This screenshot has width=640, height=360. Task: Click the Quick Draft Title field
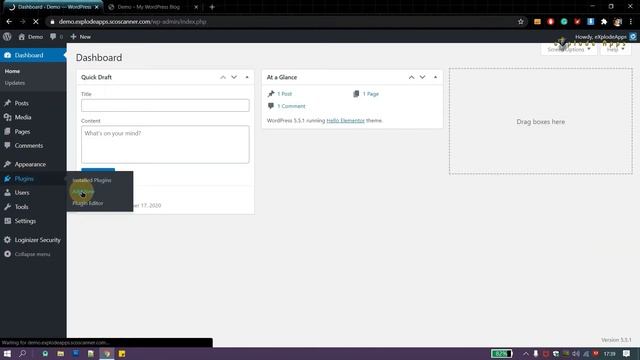point(165,105)
